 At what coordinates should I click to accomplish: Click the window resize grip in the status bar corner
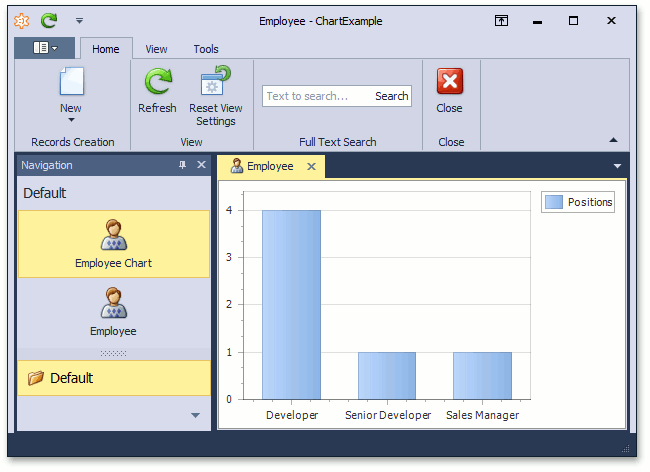626,449
